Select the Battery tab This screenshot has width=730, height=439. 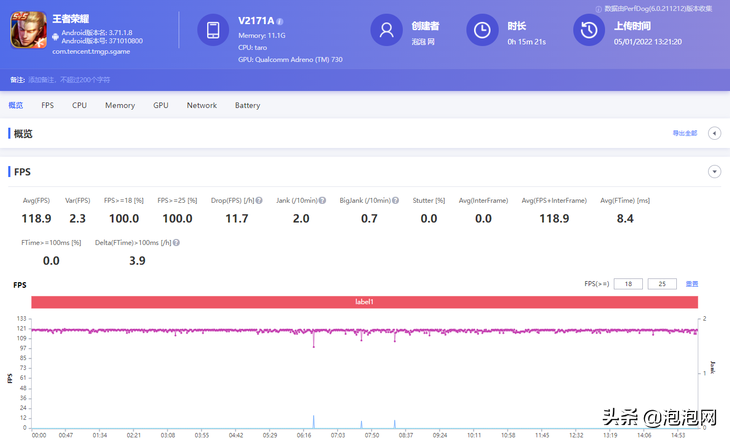(x=247, y=105)
